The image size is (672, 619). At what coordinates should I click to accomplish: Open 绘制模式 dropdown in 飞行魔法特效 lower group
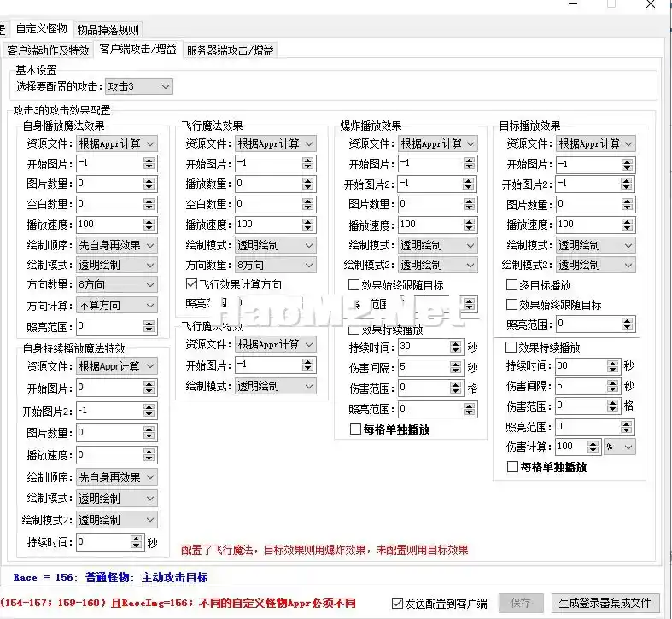276,386
